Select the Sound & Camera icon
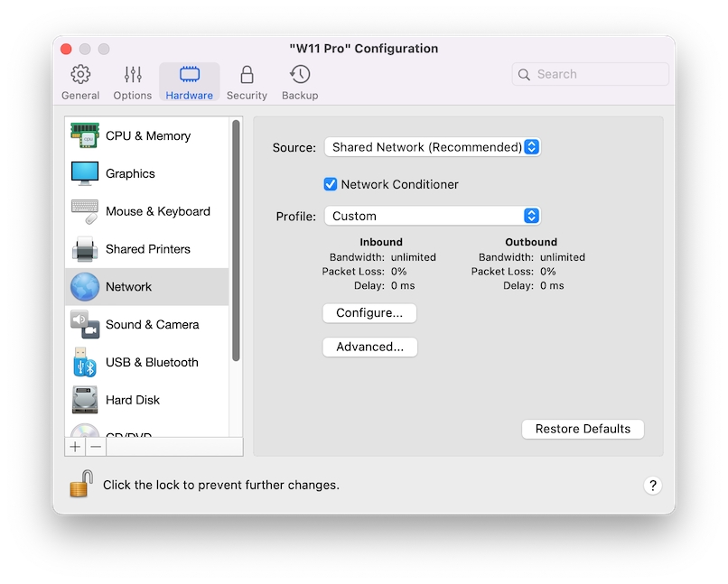This screenshot has height=584, width=728. click(84, 324)
